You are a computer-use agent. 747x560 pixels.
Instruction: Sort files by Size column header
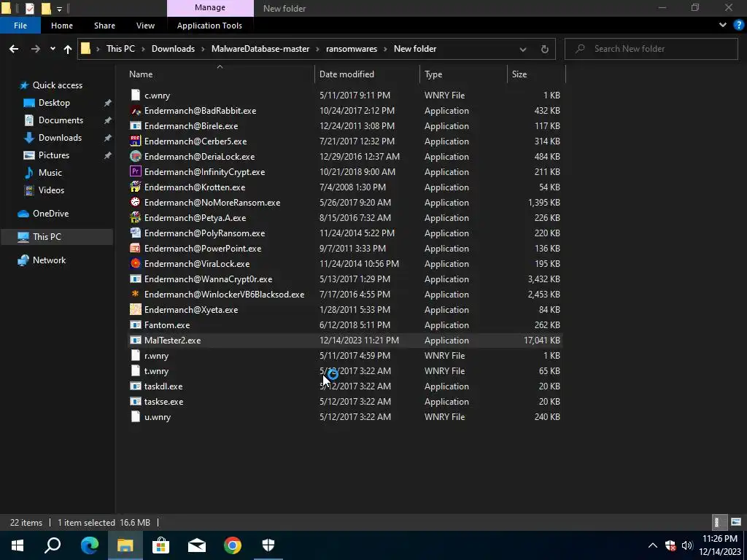pos(519,74)
